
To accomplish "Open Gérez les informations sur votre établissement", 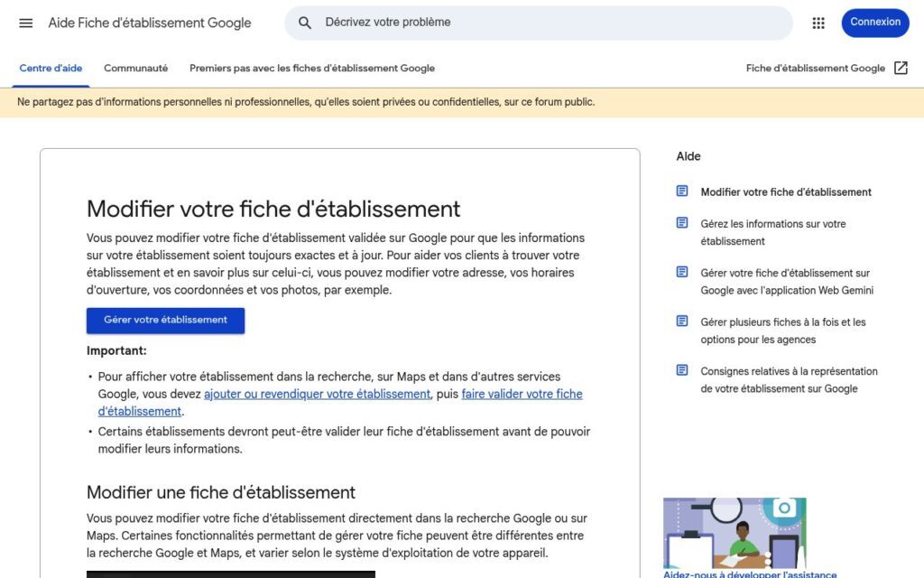I will (x=772, y=232).
